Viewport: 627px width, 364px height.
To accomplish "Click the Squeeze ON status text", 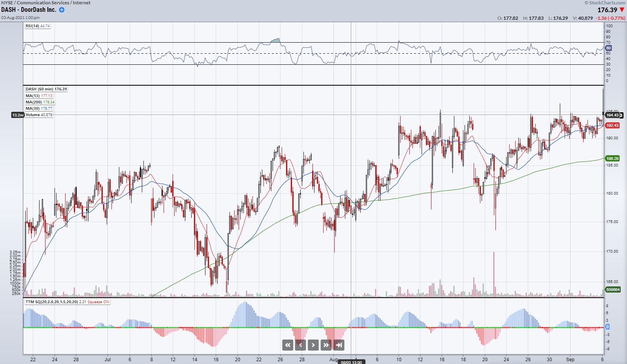I will coord(98,302).
